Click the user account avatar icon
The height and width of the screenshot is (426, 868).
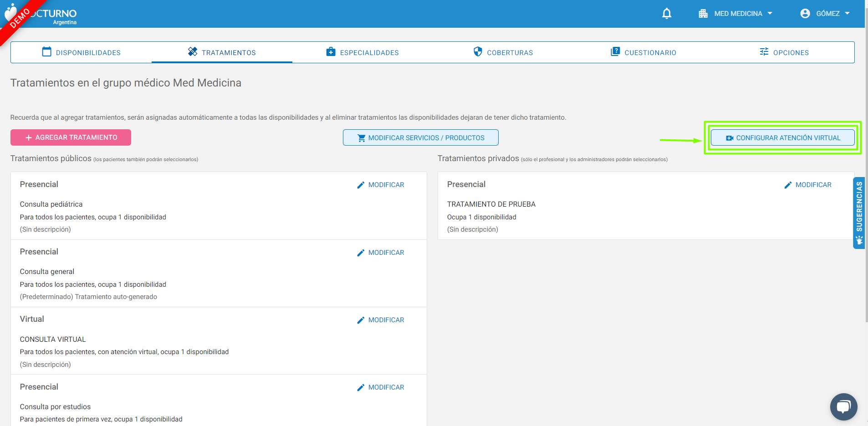pos(805,14)
